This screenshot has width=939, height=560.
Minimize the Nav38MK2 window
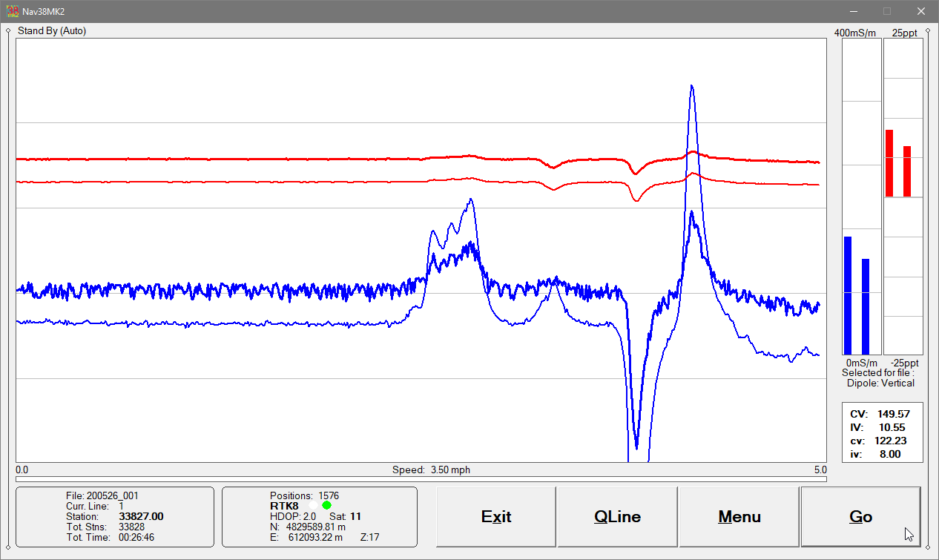pyautogui.click(x=854, y=11)
